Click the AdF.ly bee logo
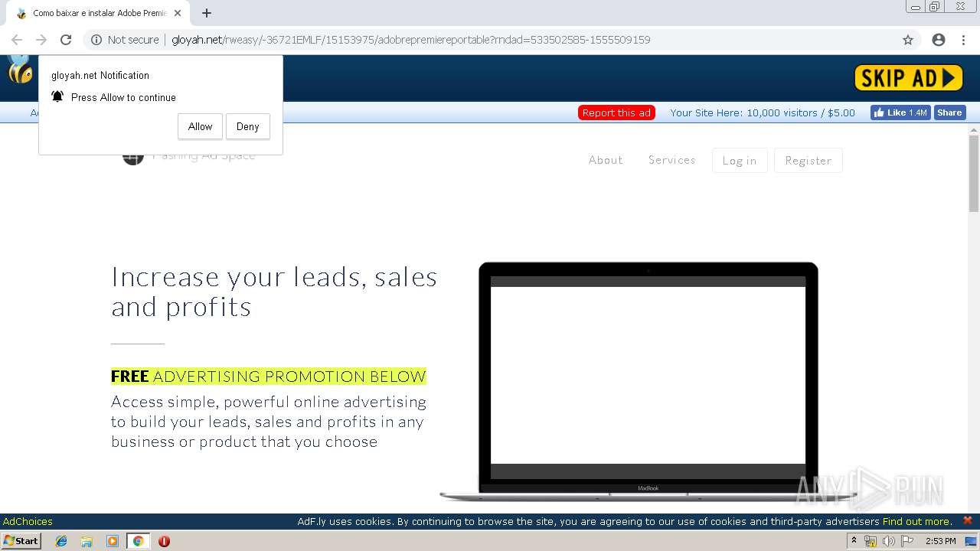This screenshot has height=551, width=980. 20,70
